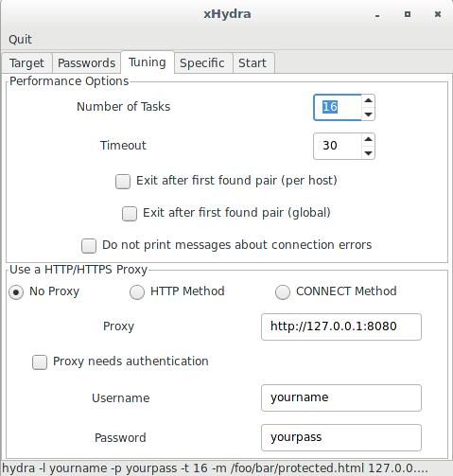Tick Proxy needs authentication checkbox

[x=40, y=362]
